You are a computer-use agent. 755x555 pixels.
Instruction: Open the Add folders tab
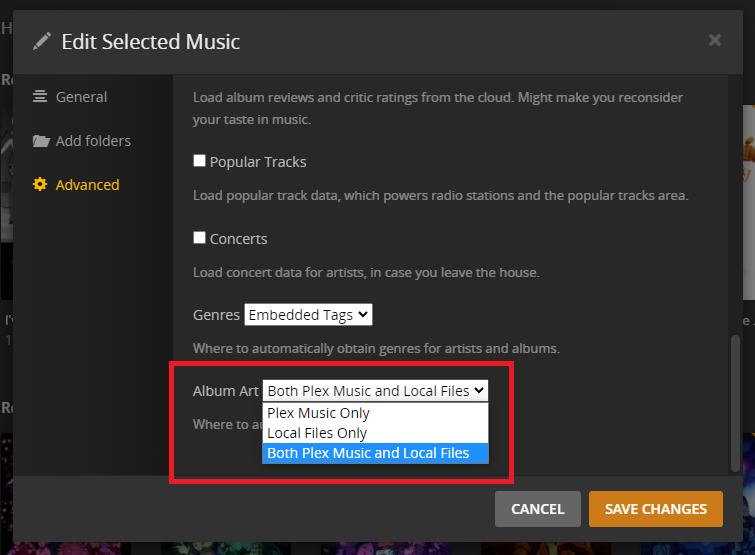tap(93, 141)
